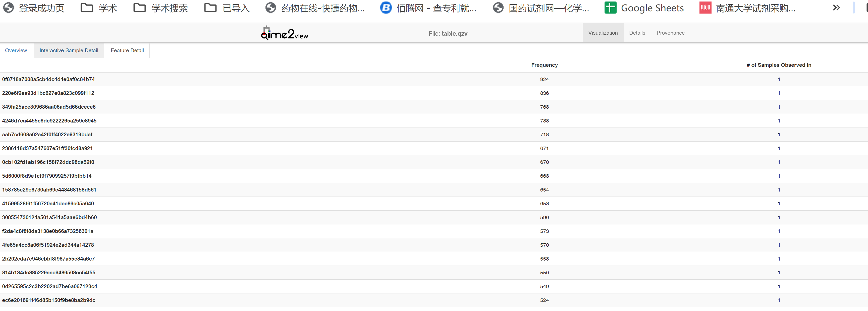Switch to the Overview tab
The width and height of the screenshot is (868, 311).
click(x=16, y=50)
